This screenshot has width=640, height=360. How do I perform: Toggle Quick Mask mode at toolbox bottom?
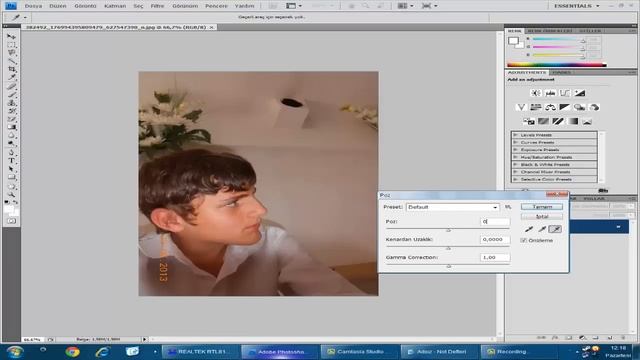[11, 221]
